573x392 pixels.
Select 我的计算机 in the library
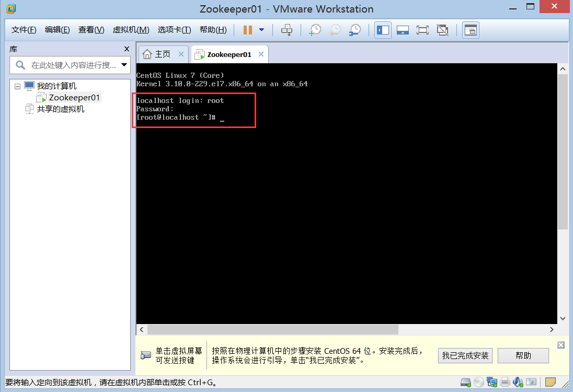pyautogui.click(x=56, y=86)
